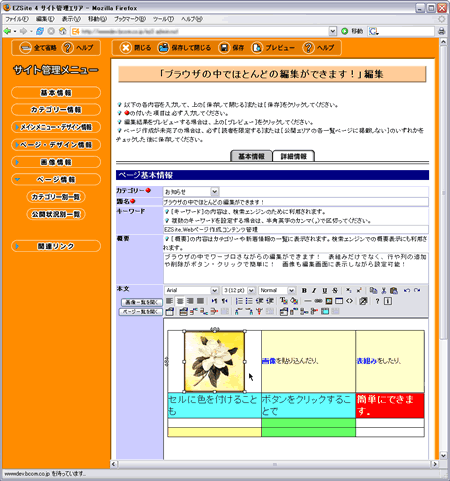Apply subscript formatting in the editor
450x481 pixels.
pos(348,290)
